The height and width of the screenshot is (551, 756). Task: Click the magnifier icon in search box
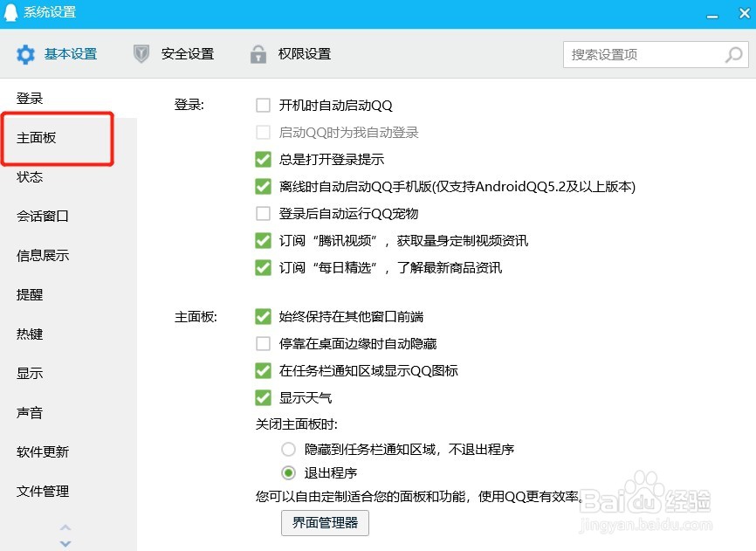pos(734,55)
